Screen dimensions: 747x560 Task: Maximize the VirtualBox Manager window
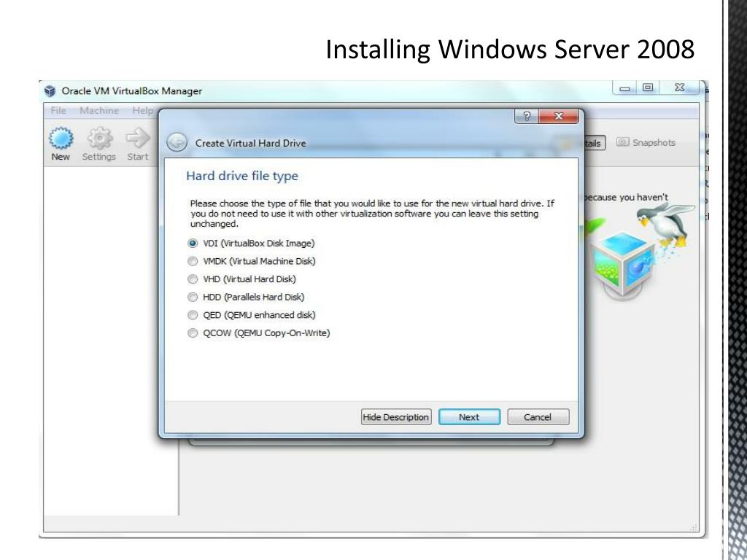(x=648, y=87)
